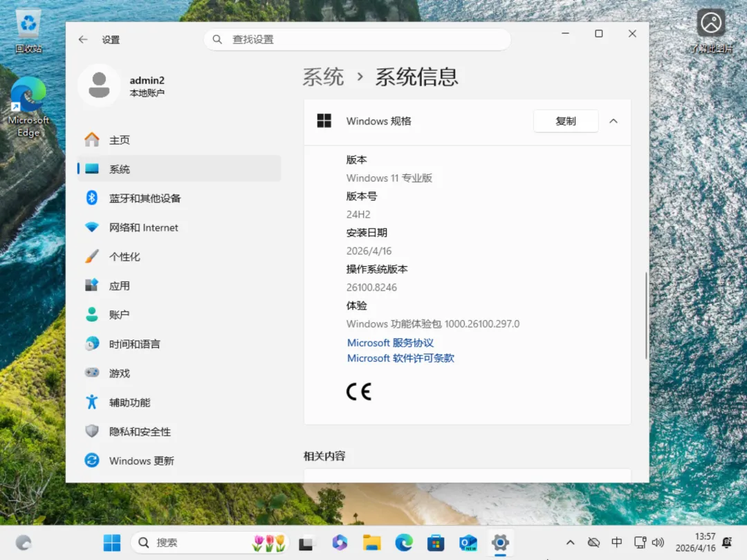
Task: Click the network display tray icon
Action: click(x=640, y=543)
